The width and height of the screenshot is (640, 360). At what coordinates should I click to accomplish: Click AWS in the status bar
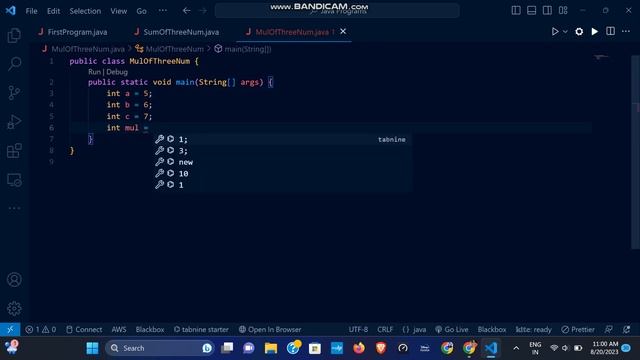pos(119,329)
